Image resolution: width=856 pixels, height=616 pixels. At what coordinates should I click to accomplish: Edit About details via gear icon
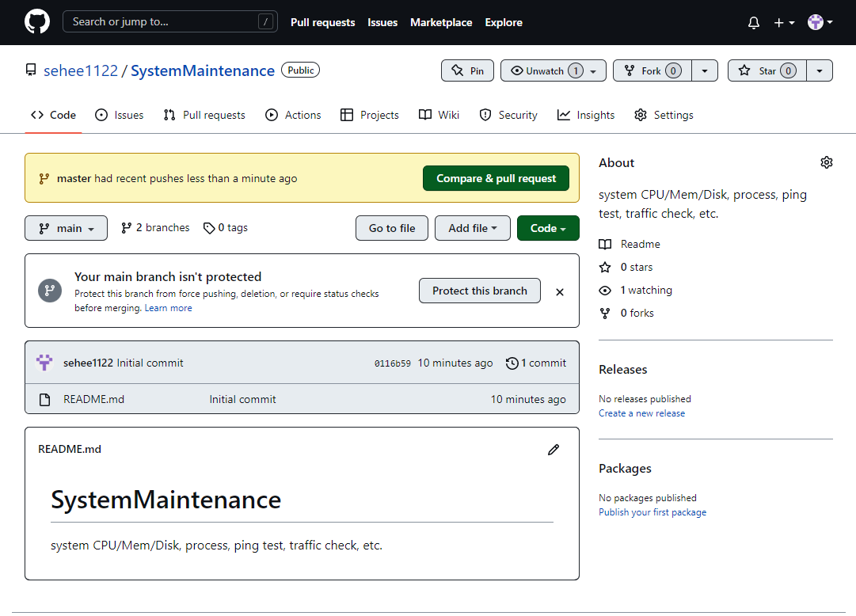tap(827, 162)
